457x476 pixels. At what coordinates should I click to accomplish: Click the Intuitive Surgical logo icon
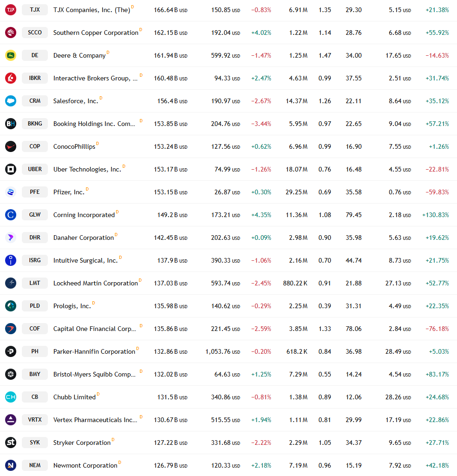coord(11,260)
